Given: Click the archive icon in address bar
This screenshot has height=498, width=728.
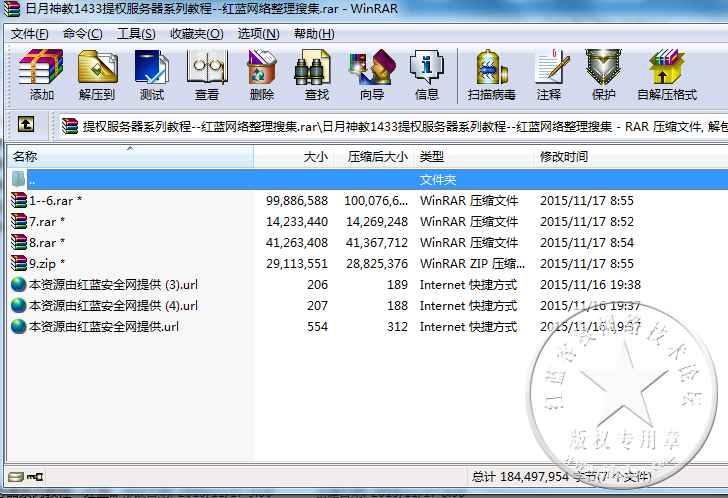Looking at the screenshot, I should pos(70,126).
